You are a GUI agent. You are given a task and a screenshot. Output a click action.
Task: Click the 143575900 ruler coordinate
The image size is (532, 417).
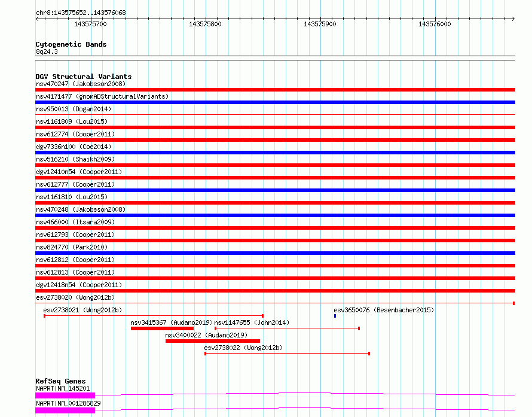click(320, 24)
